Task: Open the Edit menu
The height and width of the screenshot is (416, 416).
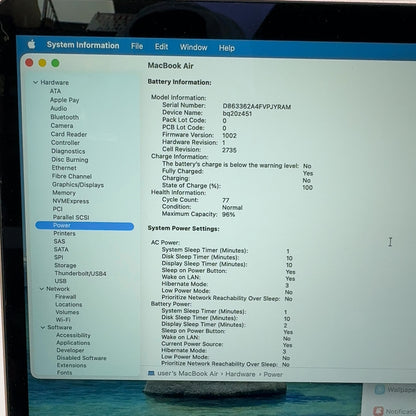Action: coord(161,47)
